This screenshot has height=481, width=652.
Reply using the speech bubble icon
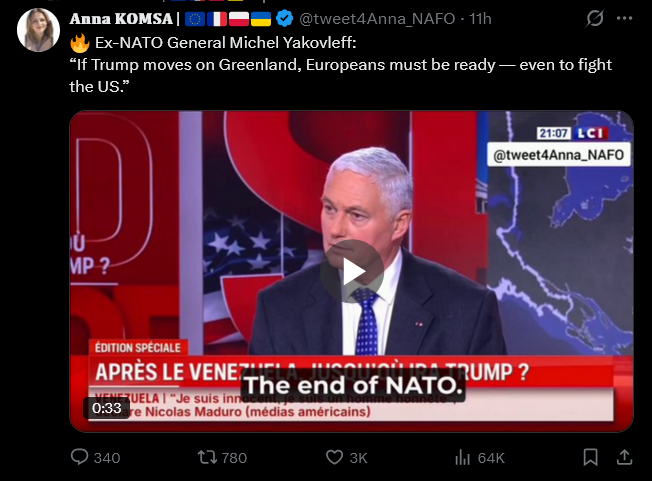click(x=81, y=457)
